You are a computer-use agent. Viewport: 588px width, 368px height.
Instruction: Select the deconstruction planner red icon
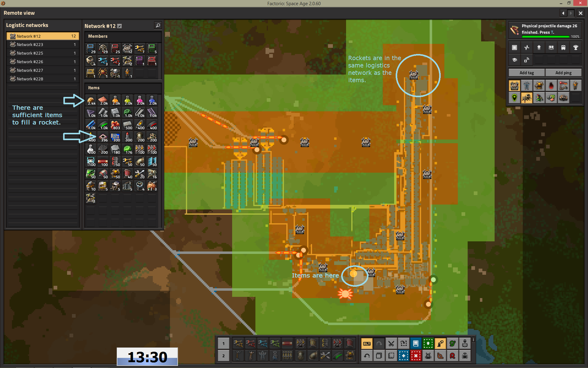point(416,356)
